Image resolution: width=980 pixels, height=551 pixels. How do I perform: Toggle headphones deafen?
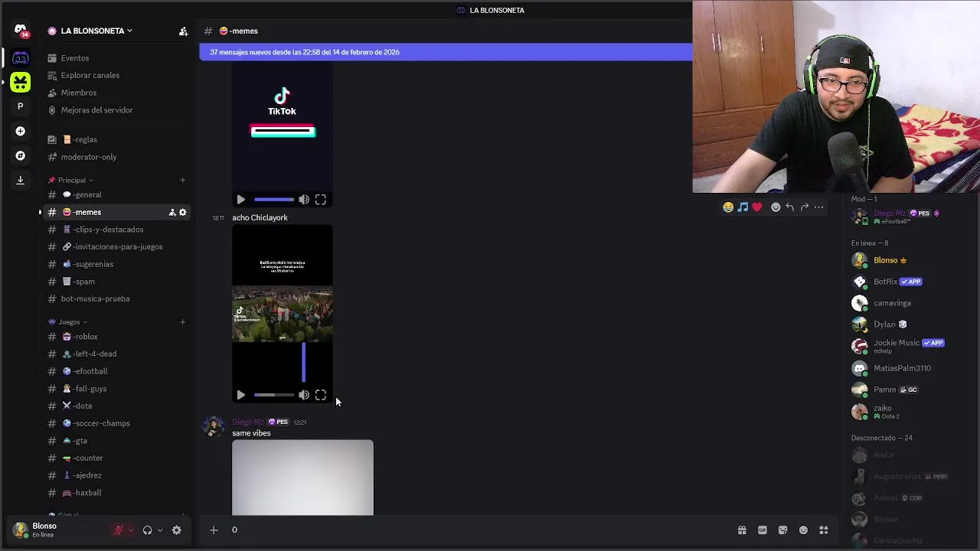[147, 530]
